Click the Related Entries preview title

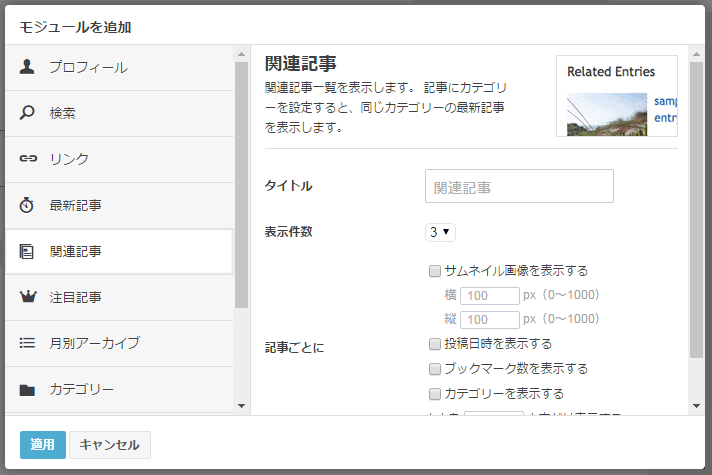point(611,72)
